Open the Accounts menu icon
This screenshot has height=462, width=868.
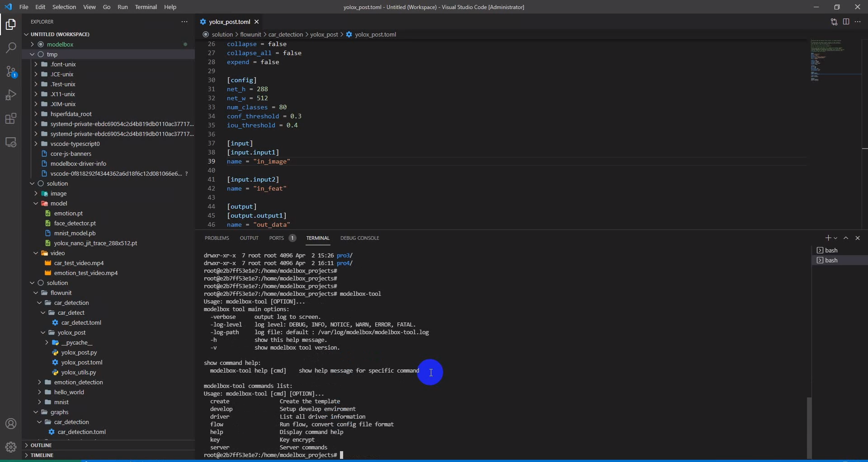(x=11, y=424)
